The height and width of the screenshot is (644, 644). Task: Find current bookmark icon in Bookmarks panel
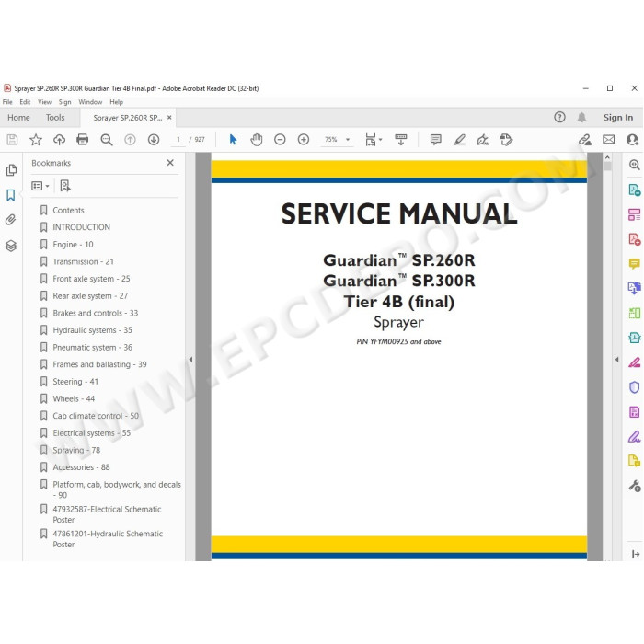pyautogui.click(x=65, y=186)
